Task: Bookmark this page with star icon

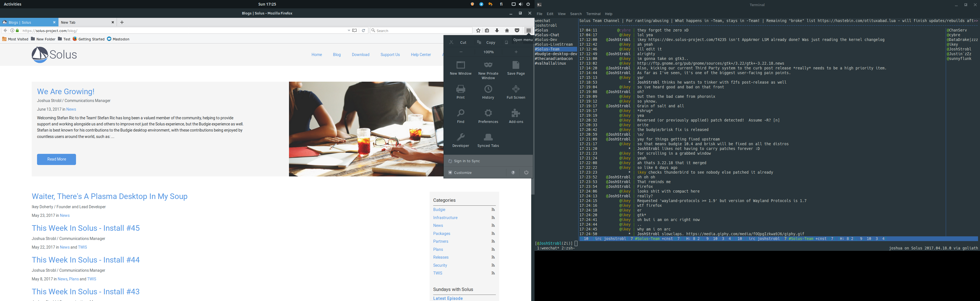Action: (478, 30)
